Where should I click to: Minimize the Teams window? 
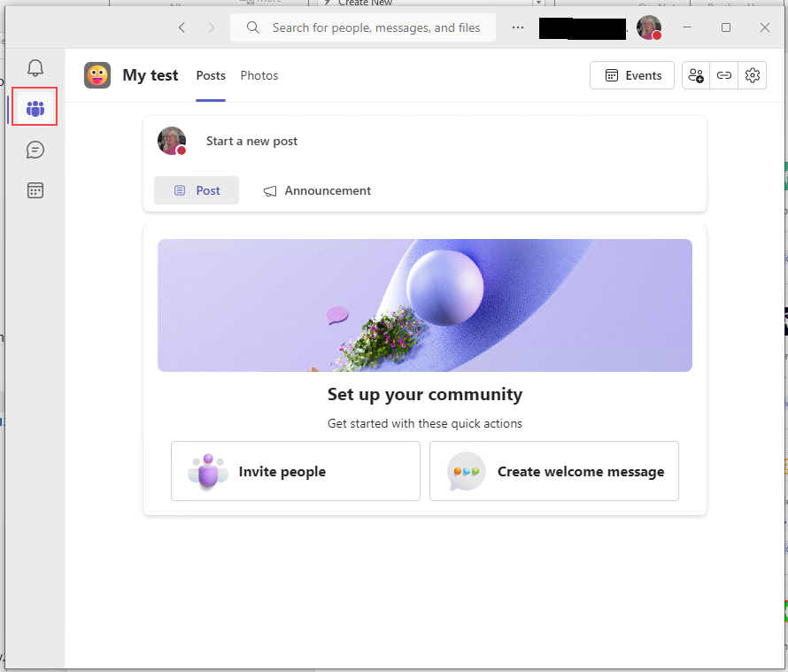coord(687,27)
